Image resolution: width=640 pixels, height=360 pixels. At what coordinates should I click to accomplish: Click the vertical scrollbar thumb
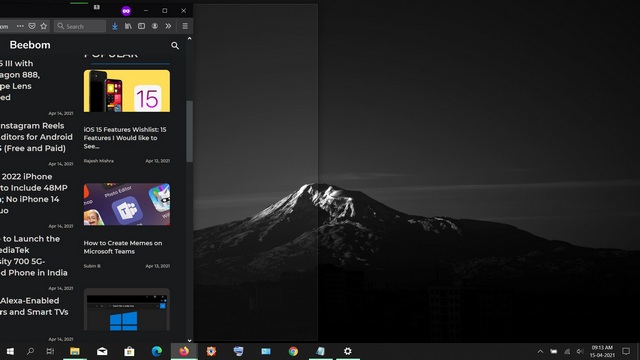(x=189, y=131)
